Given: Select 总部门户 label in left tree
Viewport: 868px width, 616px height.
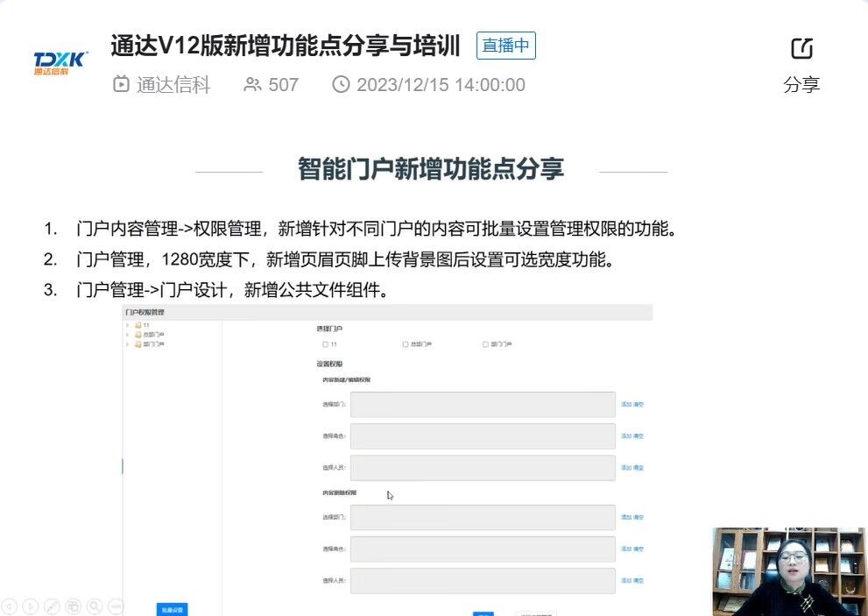Looking at the screenshot, I should 153,335.
